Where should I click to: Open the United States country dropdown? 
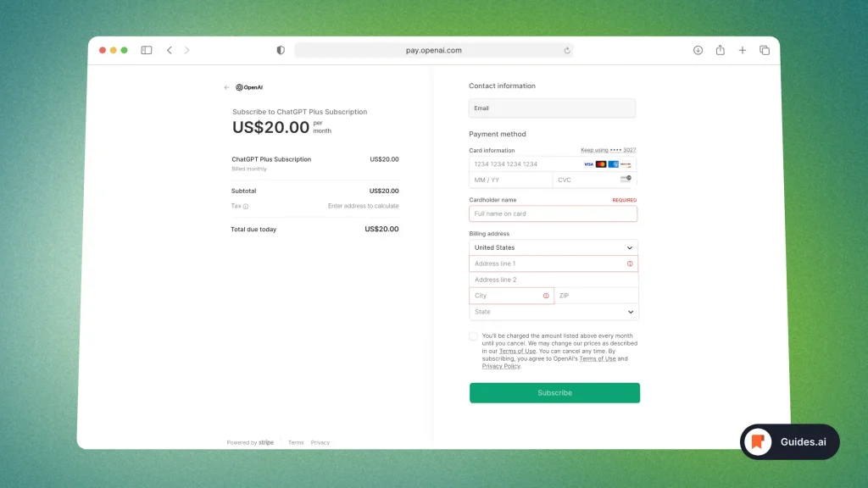[553, 248]
